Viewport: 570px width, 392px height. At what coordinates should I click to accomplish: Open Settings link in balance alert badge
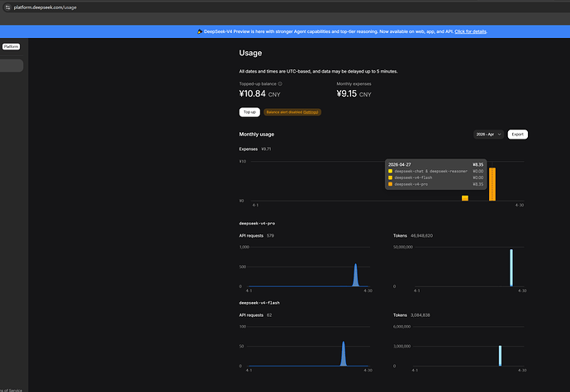pyautogui.click(x=311, y=112)
